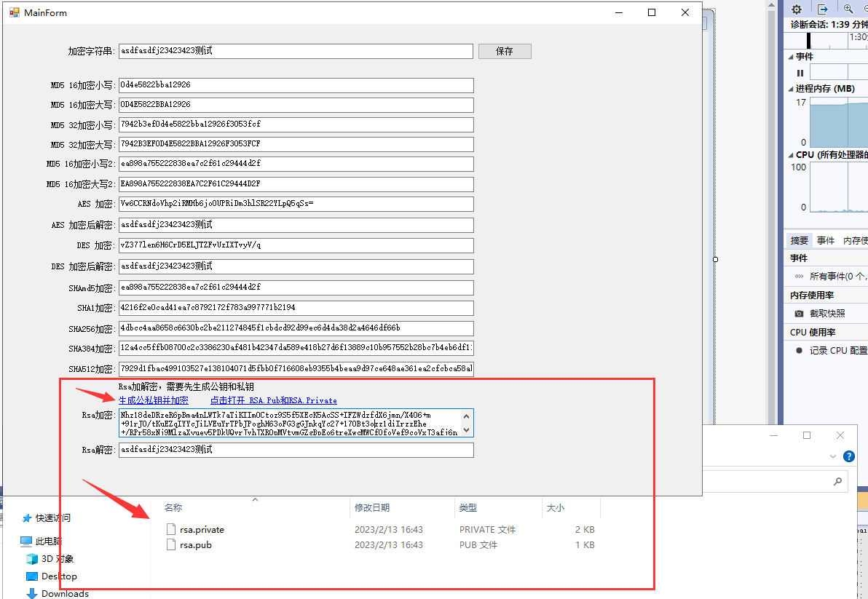This screenshot has height=599, width=868.
Task: Click the DES 加密后解密 field
Action: click(296, 266)
